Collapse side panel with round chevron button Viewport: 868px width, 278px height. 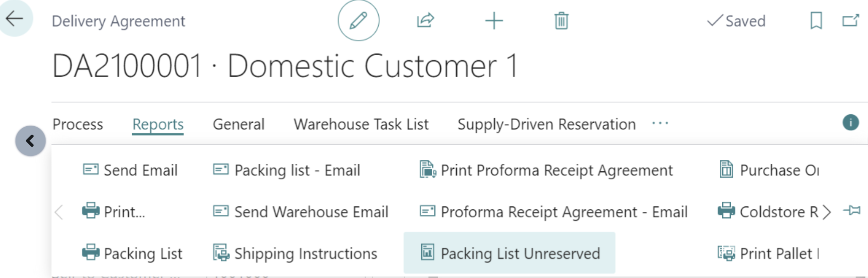click(31, 141)
